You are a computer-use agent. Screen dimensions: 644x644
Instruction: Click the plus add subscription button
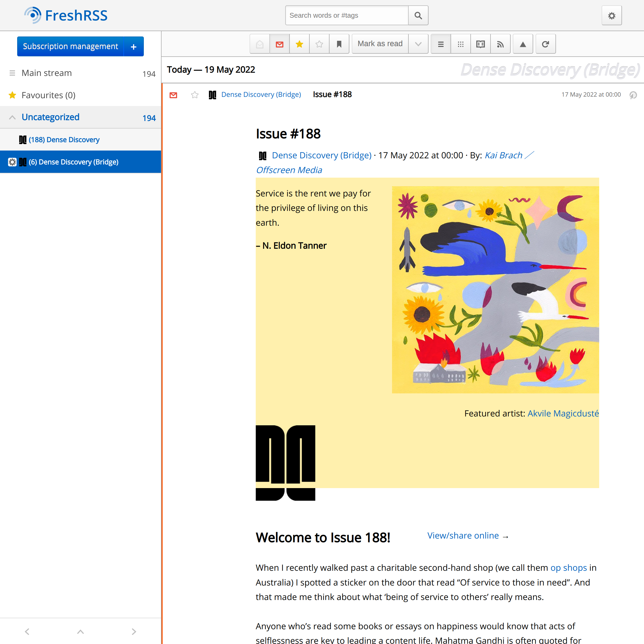click(x=134, y=46)
